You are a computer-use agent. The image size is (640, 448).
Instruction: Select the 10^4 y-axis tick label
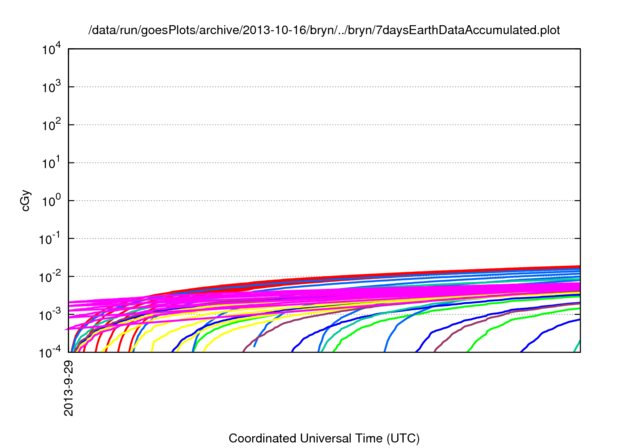pos(51,50)
